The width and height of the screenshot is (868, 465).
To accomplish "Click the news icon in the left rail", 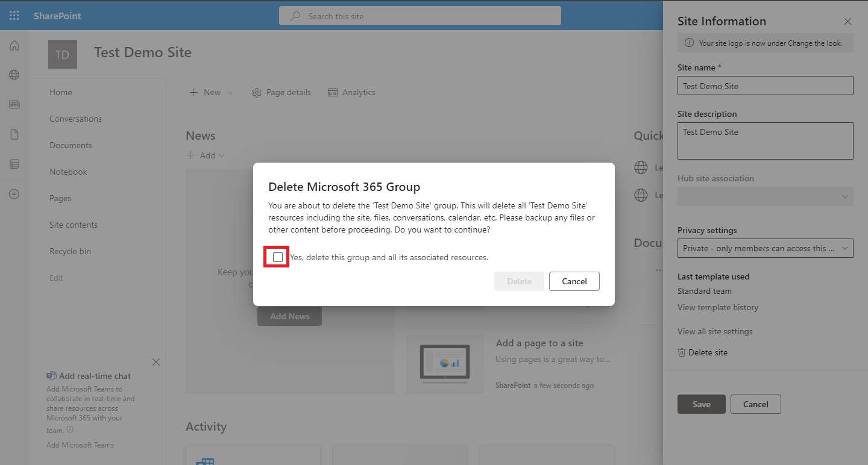I will click(x=14, y=104).
